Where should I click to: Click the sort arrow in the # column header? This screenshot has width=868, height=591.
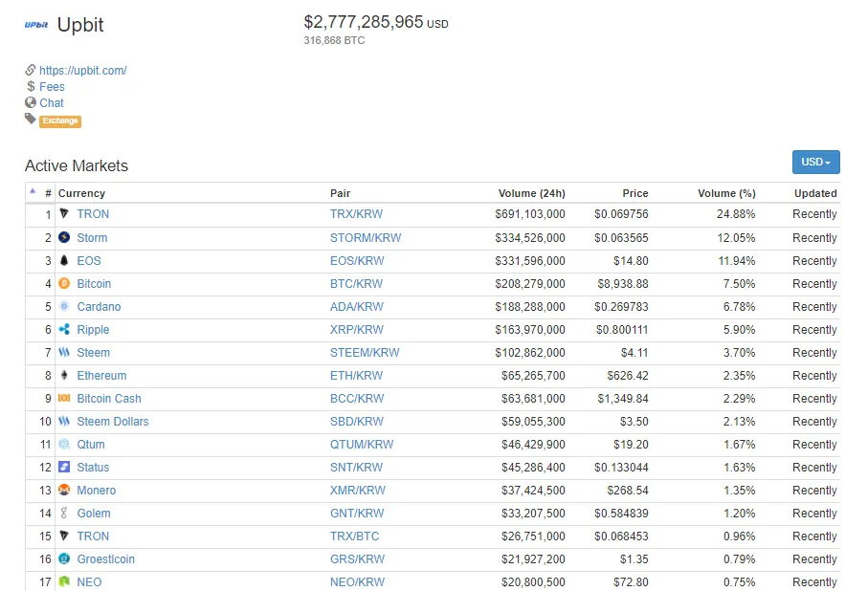[x=33, y=191]
